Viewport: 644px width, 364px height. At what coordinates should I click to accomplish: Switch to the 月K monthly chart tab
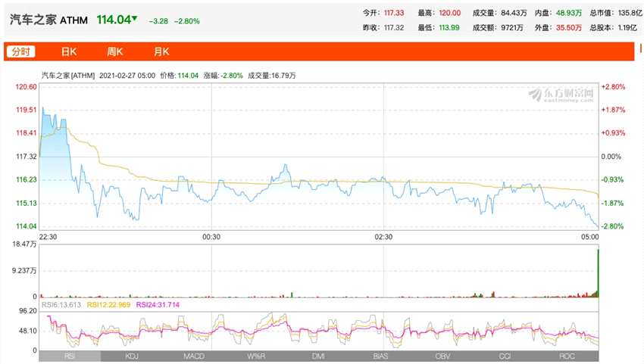161,51
